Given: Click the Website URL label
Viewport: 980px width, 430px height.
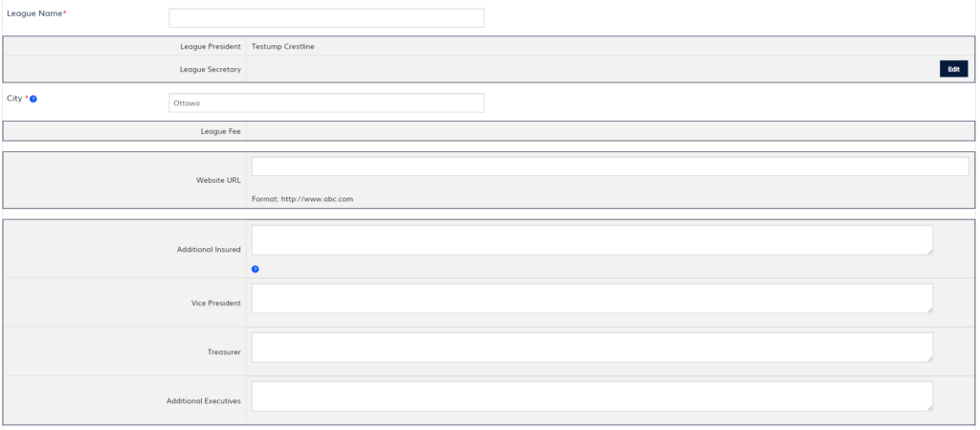Looking at the screenshot, I should tap(220, 180).
